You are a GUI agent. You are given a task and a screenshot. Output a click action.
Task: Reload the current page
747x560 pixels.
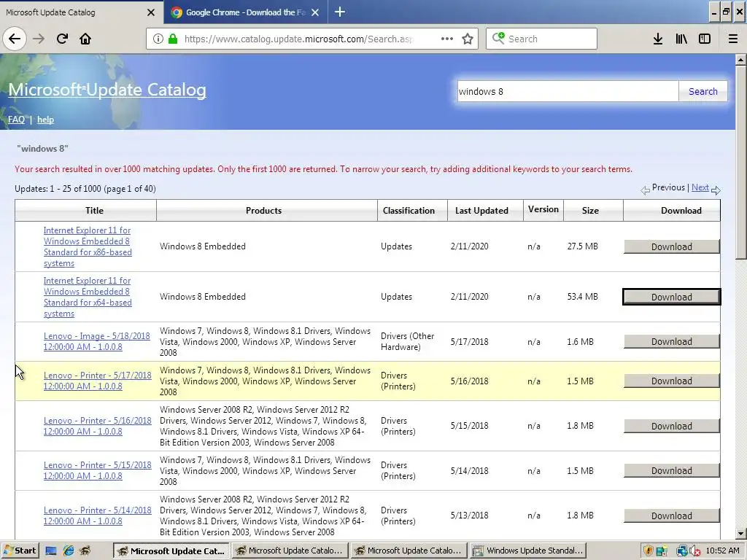(62, 39)
